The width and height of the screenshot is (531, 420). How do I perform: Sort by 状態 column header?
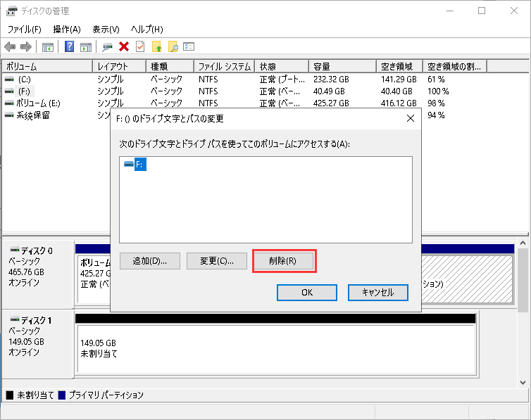(282, 67)
